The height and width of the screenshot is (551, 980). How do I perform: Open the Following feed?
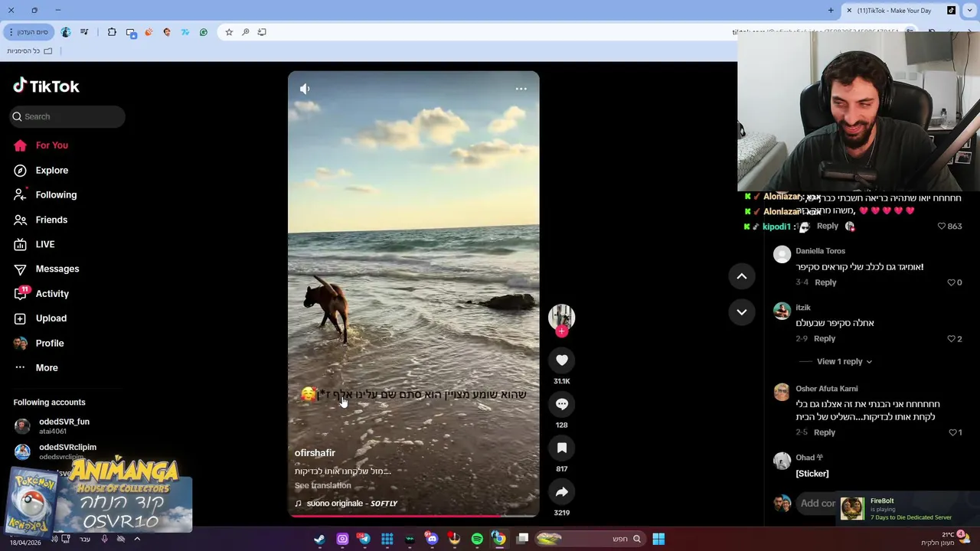[x=45, y=195]
